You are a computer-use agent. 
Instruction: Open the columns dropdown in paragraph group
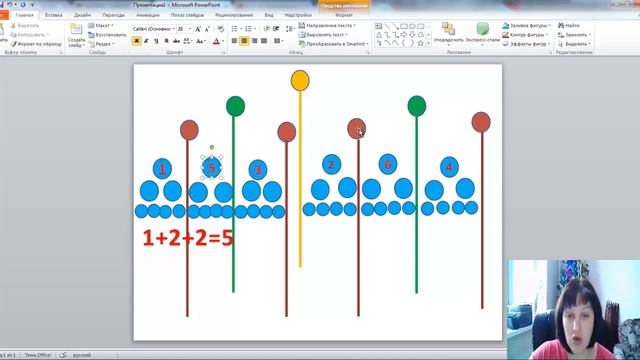[x=278, y=41]
